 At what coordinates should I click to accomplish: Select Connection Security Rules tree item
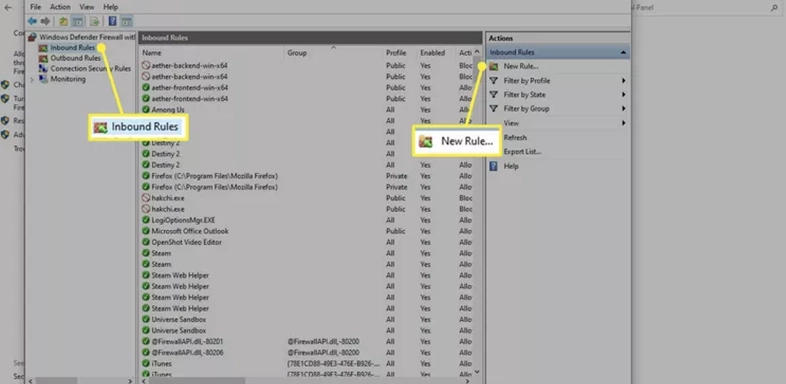pos(91,69)
